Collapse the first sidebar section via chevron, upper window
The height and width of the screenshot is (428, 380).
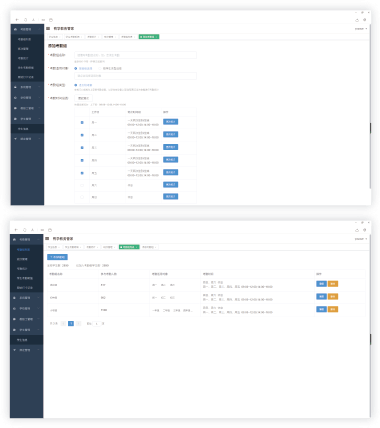[x=39, y=29]
